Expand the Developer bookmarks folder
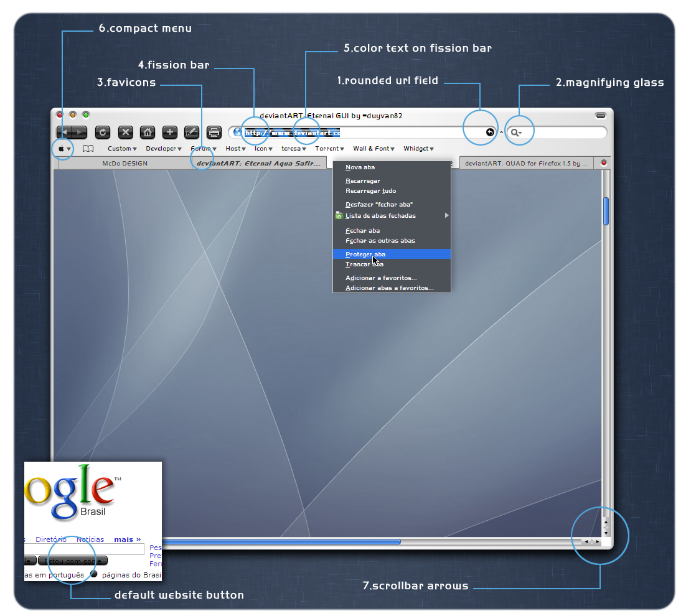 tap(163, 149)
